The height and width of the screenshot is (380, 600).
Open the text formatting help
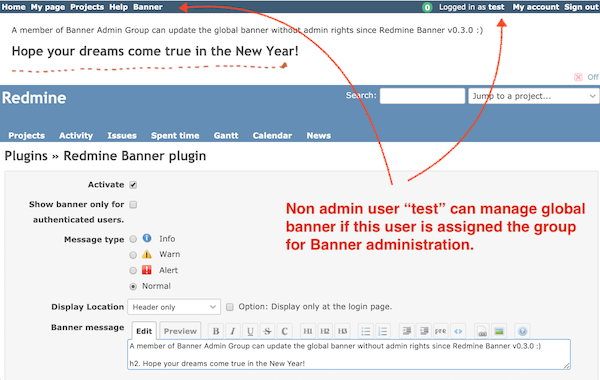523,331
